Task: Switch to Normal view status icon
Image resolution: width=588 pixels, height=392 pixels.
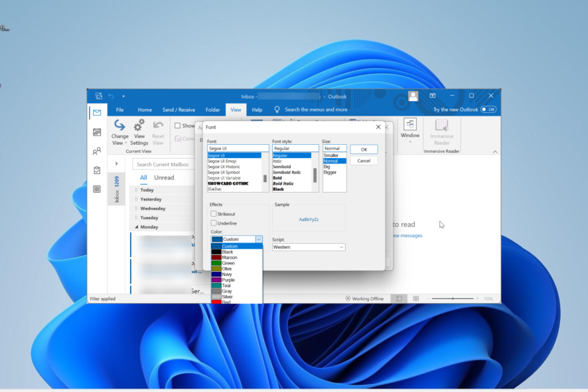Action: [399, 298]
